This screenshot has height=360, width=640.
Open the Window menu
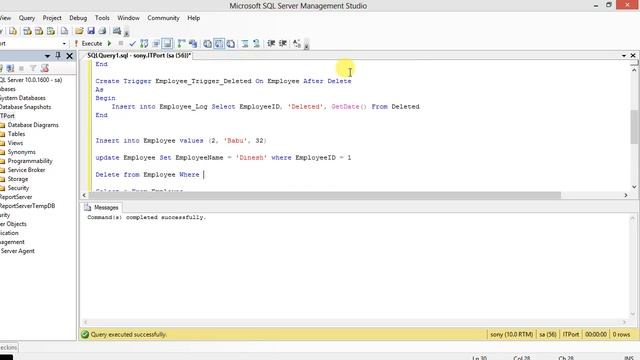tap(128, 18)
